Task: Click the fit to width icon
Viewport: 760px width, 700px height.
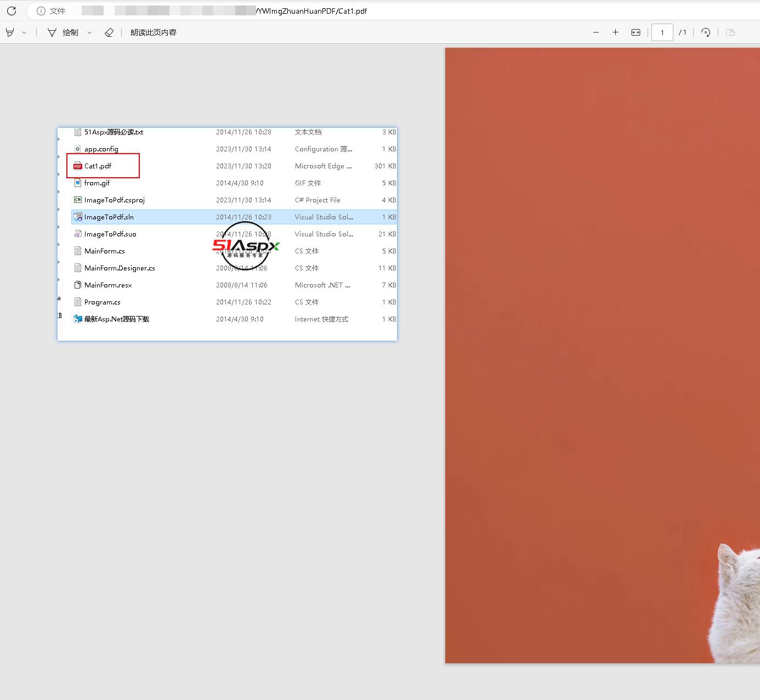Action: tap(636, 32)
